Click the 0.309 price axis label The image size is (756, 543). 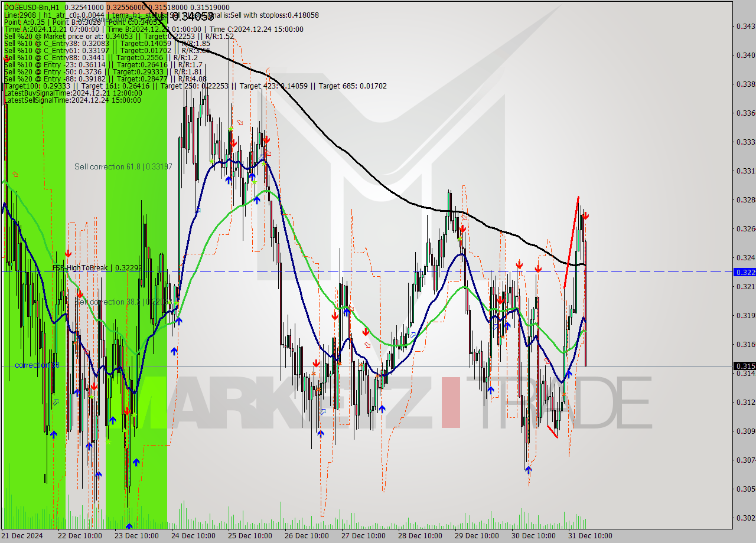tap(745, 431)
